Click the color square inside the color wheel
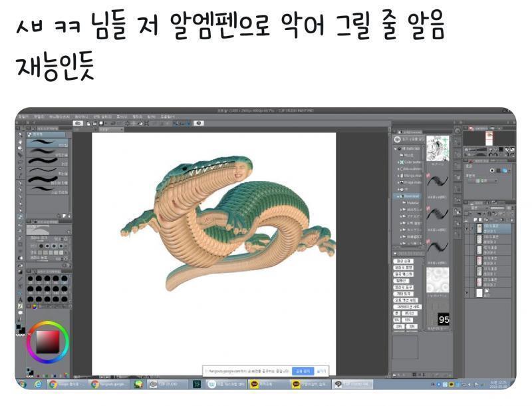 point(48,342)
